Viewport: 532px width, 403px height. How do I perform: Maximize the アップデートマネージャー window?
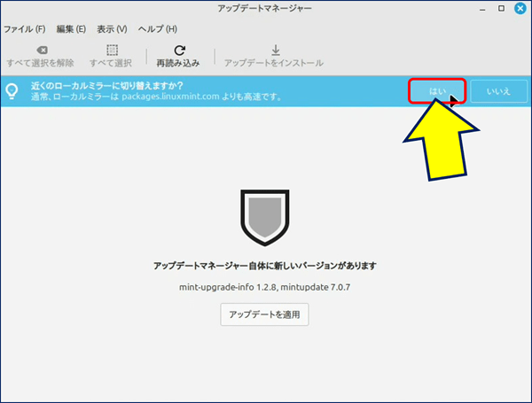coord(502,9)
